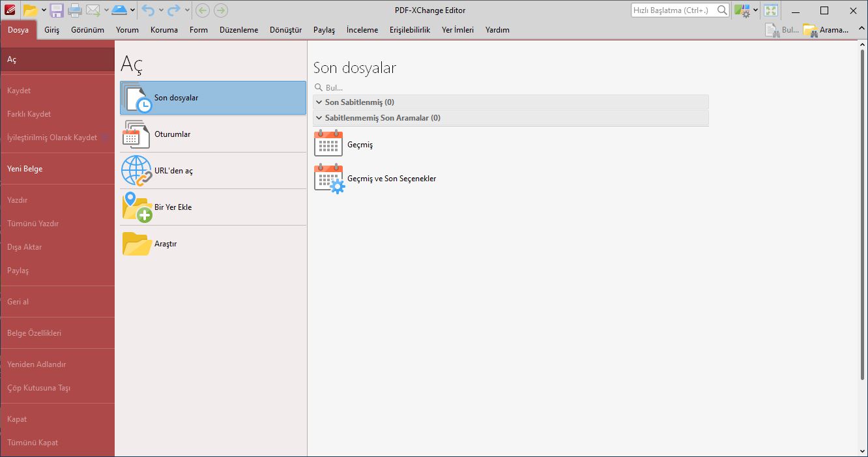The image size is (868, 457).
Task: Click the blue Scan scanner icon
Action: coord(119,10)
